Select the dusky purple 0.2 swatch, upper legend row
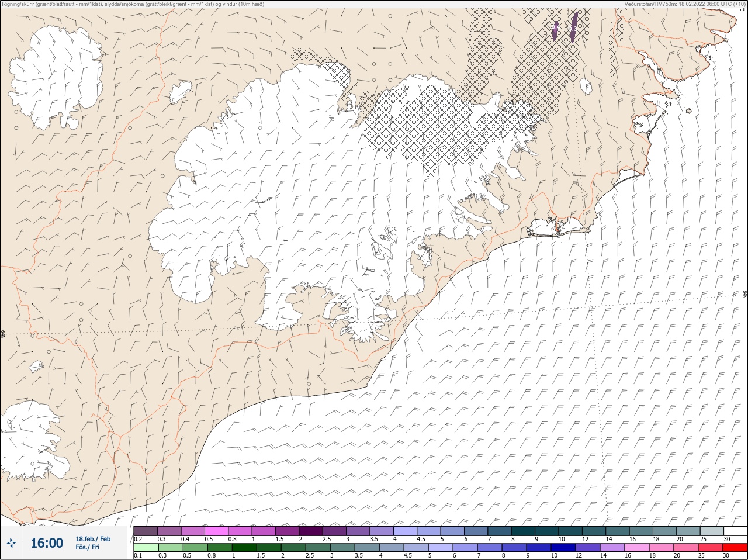The height and width of the screenshot is (560, 748). click(x=146, y=531)
